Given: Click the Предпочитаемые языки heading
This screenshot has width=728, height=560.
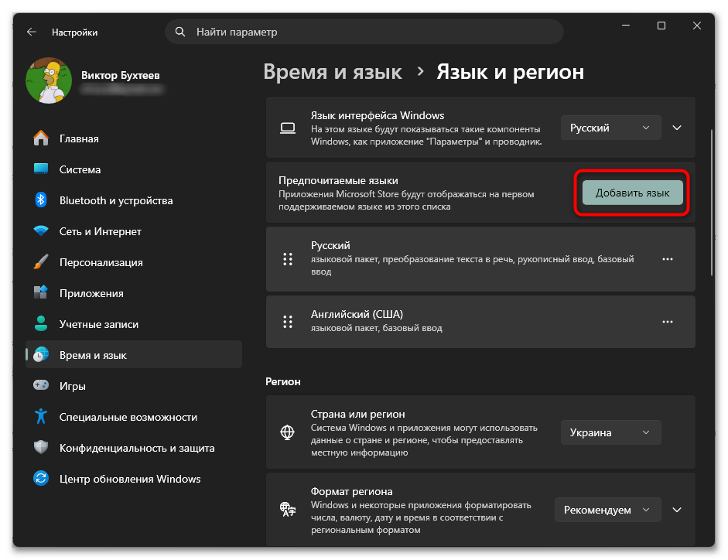Looking at the screenshot, I should (338, 180).
